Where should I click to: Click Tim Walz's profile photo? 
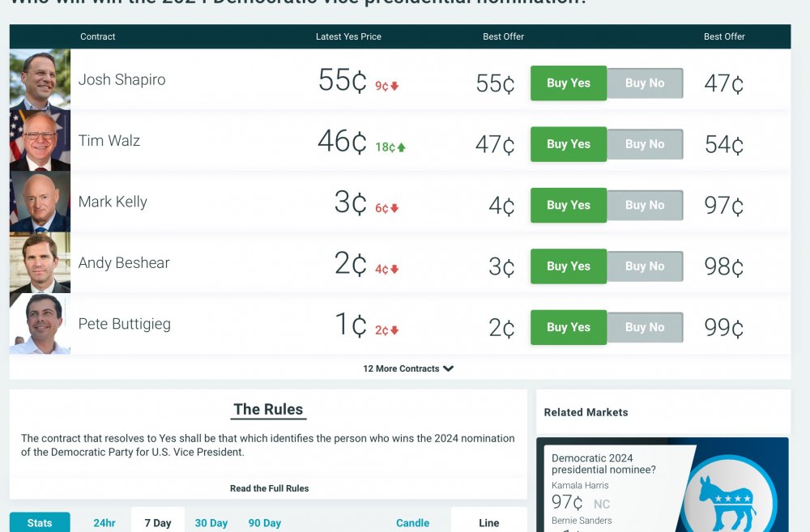pos(40,140)
